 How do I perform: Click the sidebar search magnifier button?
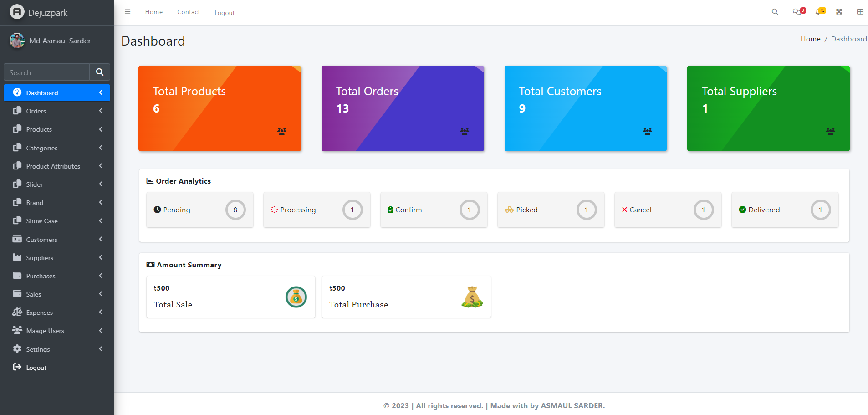click(100, 72)
